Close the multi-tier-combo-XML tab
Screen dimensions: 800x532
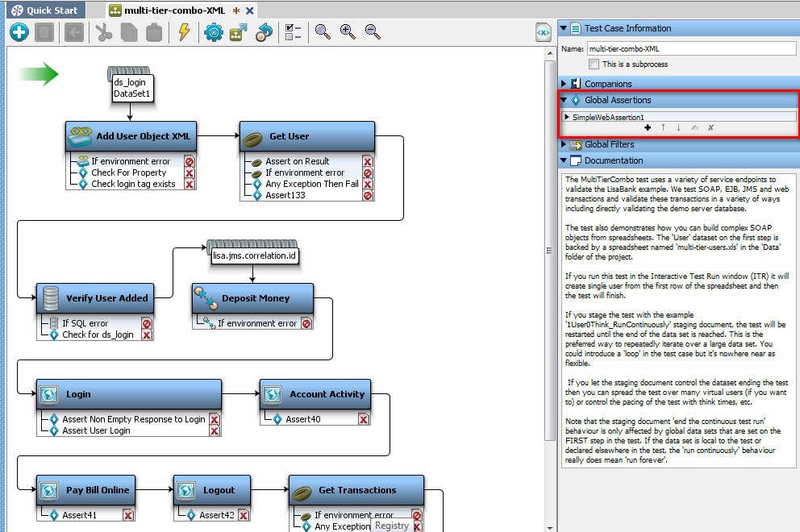(250, 10)
